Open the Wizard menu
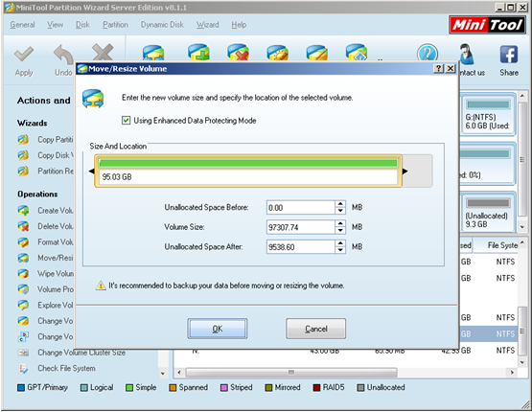 click(x=207, y=25)
